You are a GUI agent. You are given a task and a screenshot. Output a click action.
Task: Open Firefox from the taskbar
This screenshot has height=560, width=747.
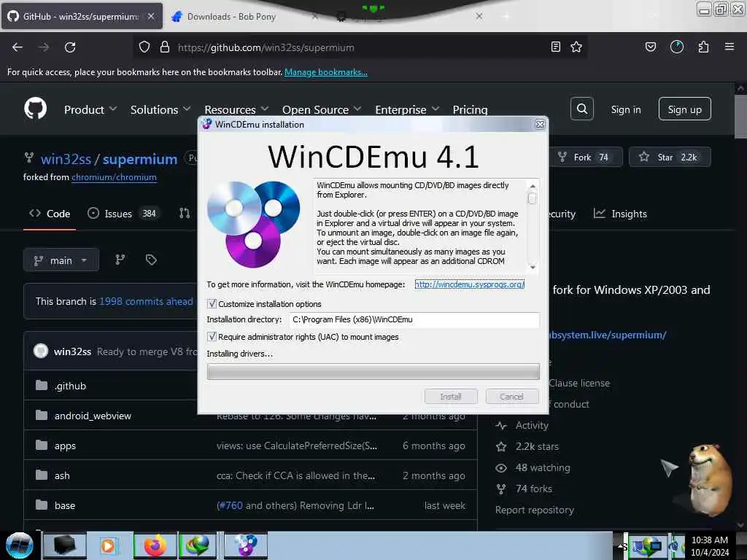pyautogui.click(x=155, y=545)
